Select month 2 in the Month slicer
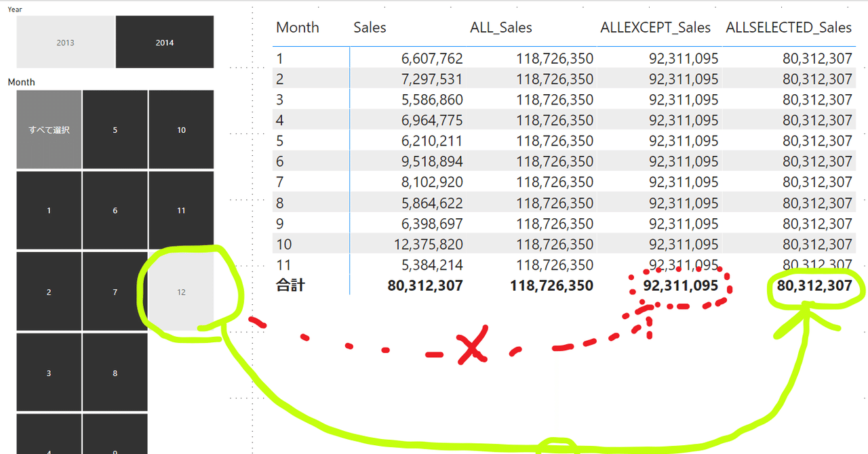The width and height of the screenshot is (868, 454). [48, 291]
